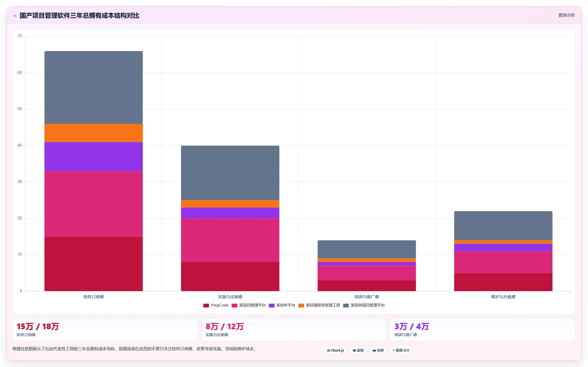Click the Chart.js tag
588x367 pixels.
click(x=335, y=350)
